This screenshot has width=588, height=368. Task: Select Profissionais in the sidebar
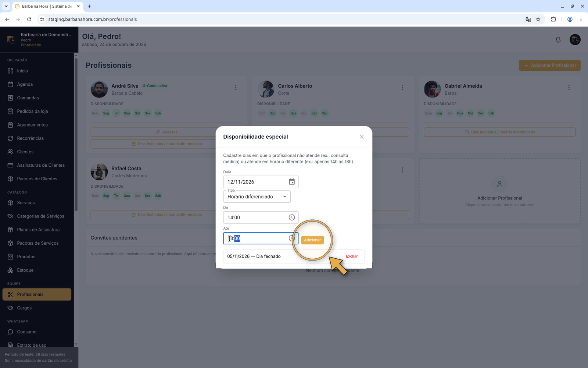[37, 294]
